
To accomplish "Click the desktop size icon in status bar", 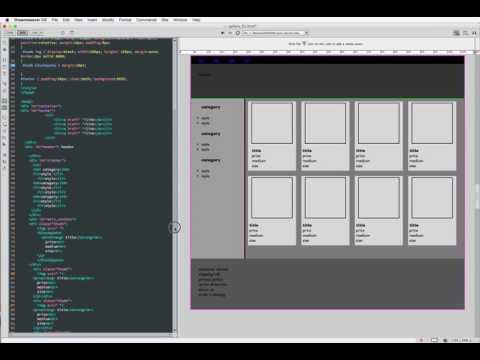I will [x=445, y=340].
